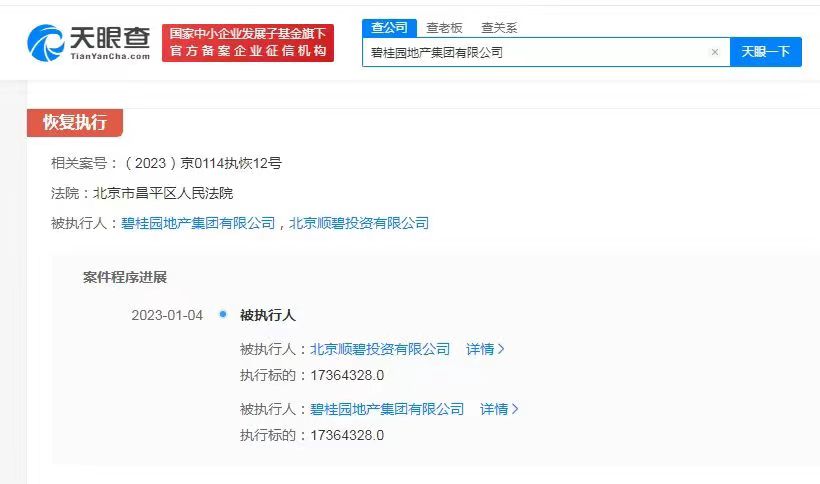Viewport: 820px width, 484px height.
Task: Click the 天眼一下 search button
Action: tap(765, 52)
